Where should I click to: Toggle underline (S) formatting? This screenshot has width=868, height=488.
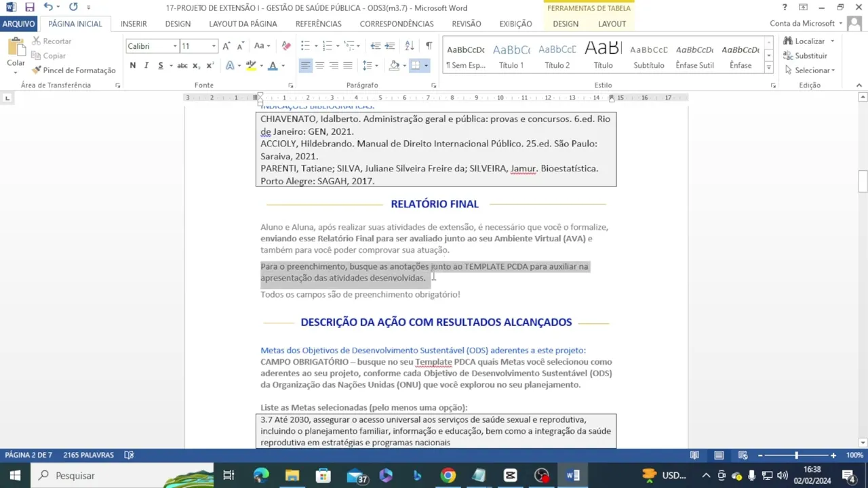point(160,65)
